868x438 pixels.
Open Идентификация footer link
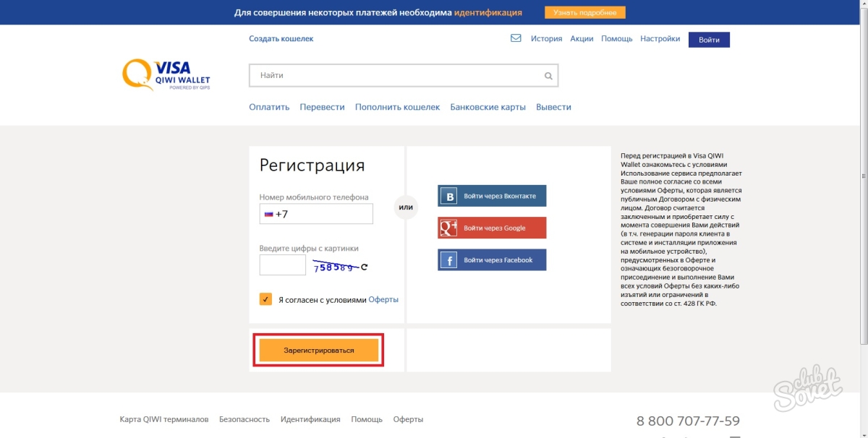(x=310, y=419)
